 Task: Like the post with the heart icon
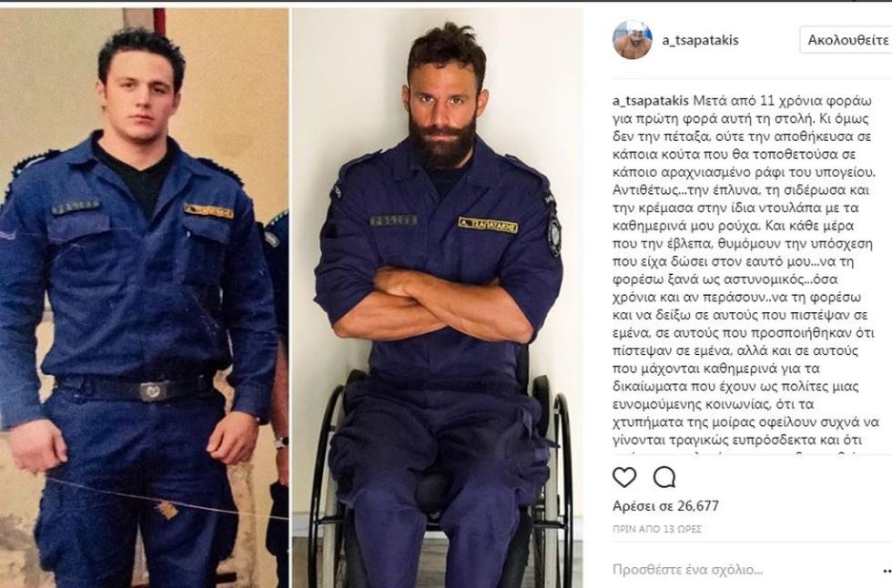(x=624, y=477)
